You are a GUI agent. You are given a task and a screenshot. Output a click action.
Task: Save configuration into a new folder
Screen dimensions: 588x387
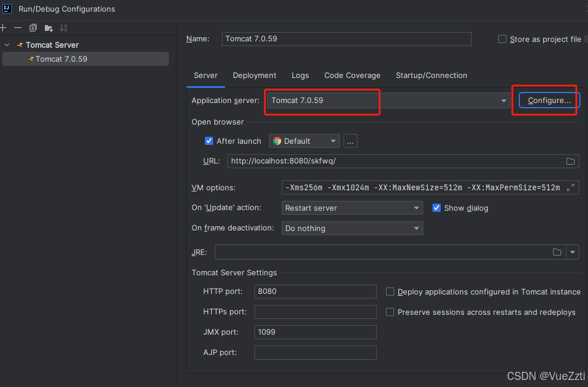pyautogui.click(x=48, y=28)
